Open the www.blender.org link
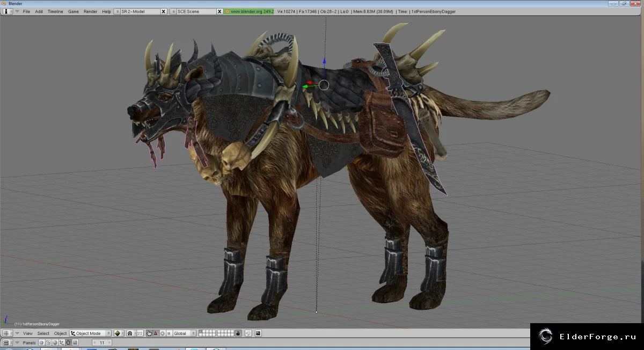This screenshot has height=350, width=644. (x=249, y=11)
